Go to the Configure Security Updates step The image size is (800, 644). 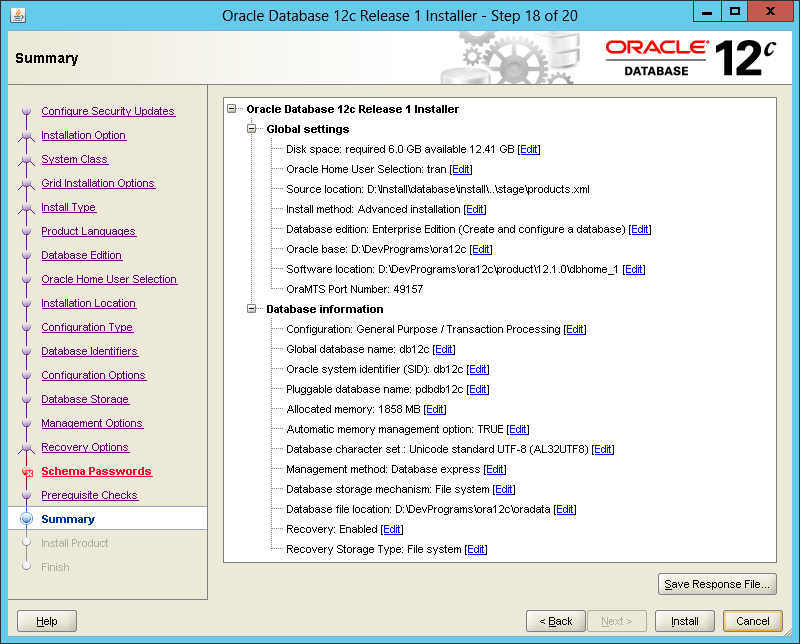coord(108,111)
